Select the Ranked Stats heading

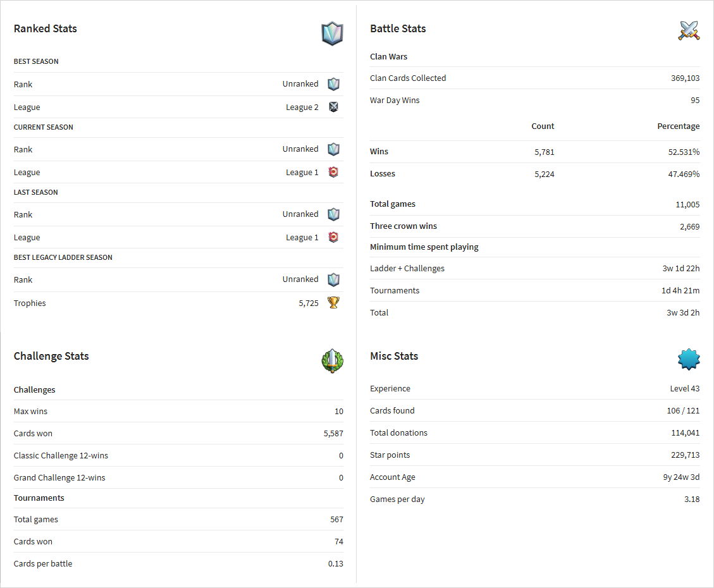pyautogui.click(x=45, y=28)
